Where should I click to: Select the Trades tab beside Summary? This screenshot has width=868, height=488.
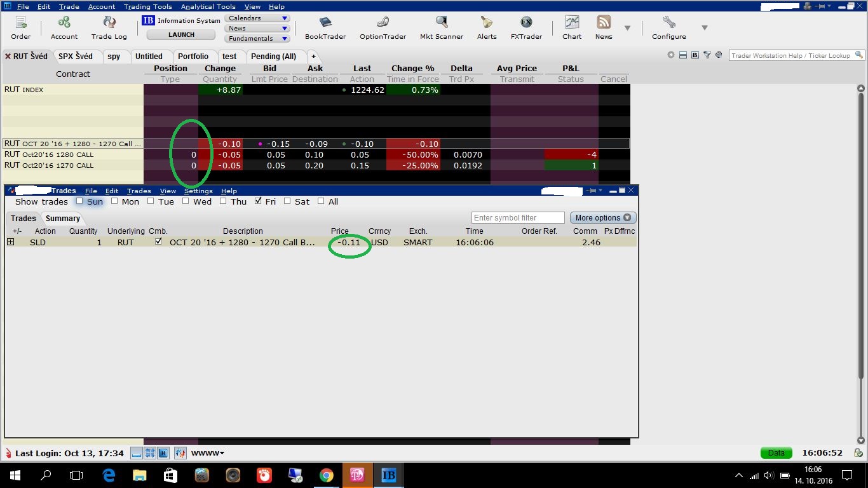(x=24, y=218)
